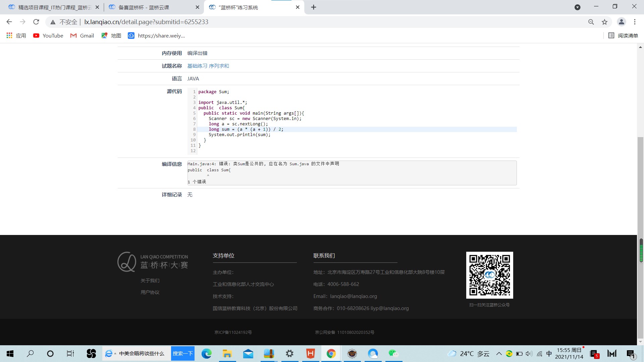Click the 不安全 security warning icon

pos(53,22)
